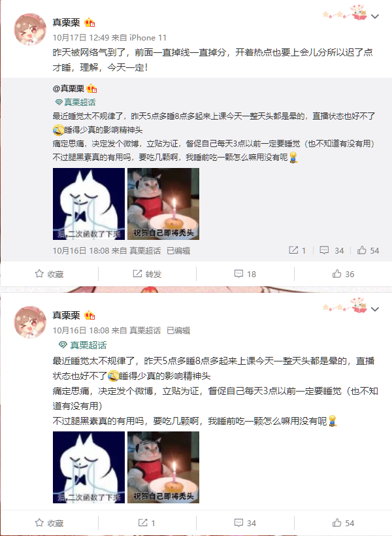Click thumbs-up icon showing 54 in quoted post
392x536 pixels.
[x=368, y=250]
